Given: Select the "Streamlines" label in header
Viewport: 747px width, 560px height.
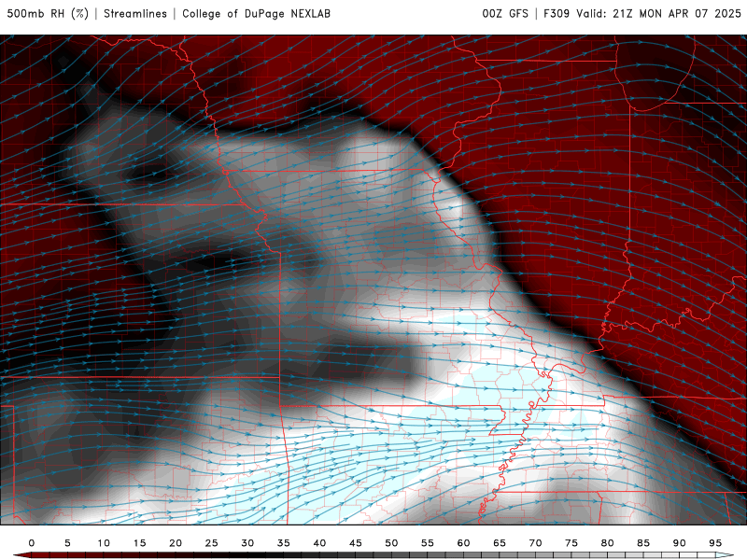Looking at the screenshot, I should point(135,13).
